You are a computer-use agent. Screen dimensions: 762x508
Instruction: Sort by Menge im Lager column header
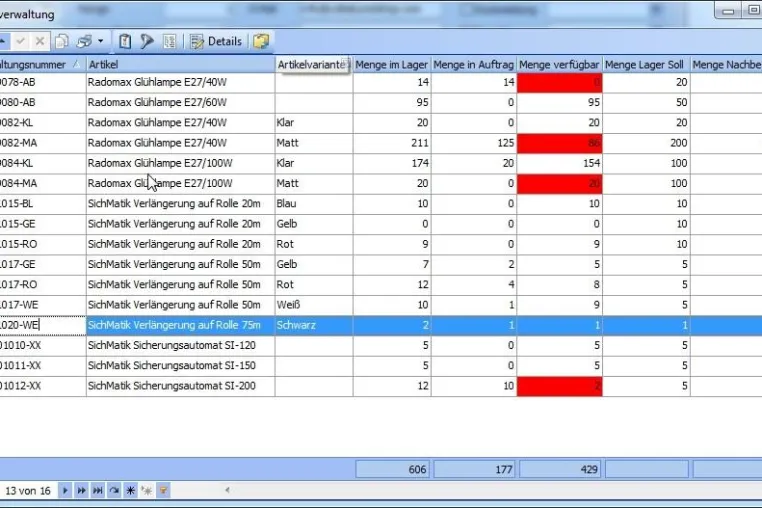[392, 65]
